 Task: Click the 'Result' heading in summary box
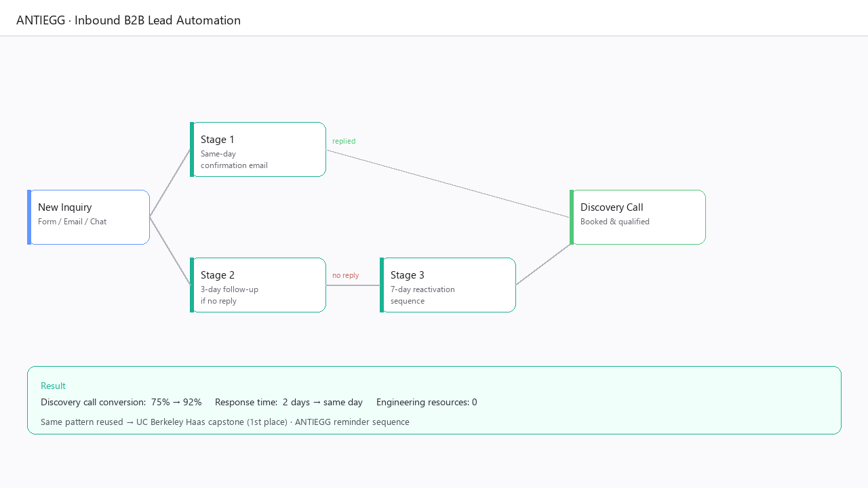tap(53, 386)
